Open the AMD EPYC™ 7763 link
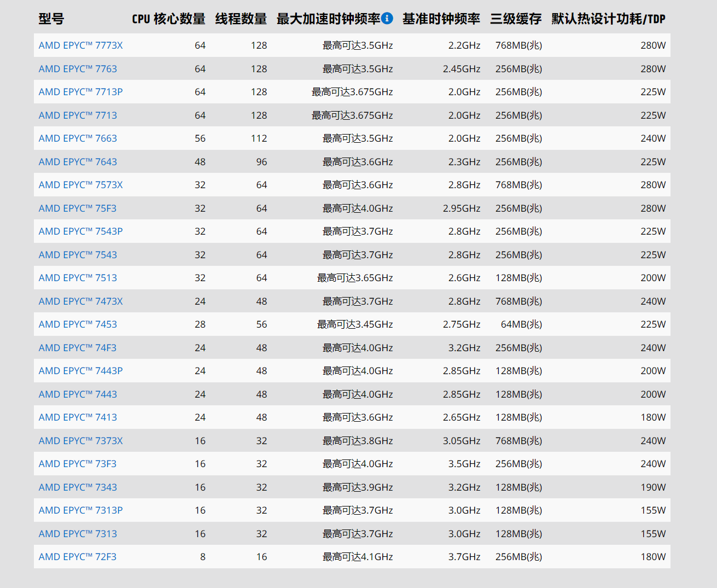The width and height of the screenshot is (717, 588). [x=78, y=69]
